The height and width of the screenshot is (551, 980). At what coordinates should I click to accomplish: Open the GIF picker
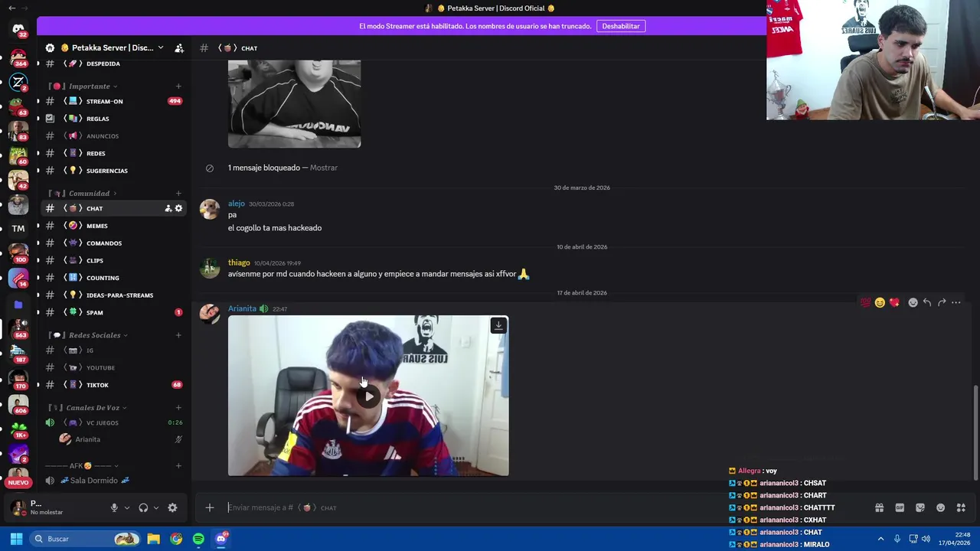tap(900, 507)
